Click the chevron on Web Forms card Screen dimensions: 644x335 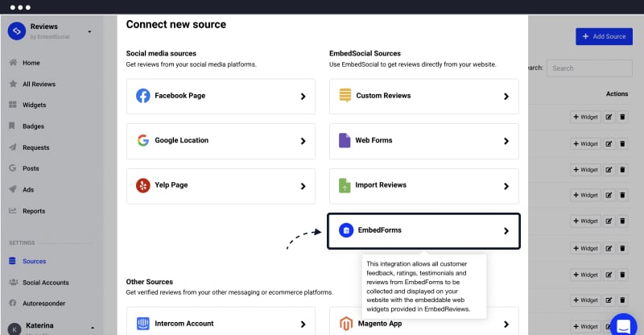tap(506, 141)
